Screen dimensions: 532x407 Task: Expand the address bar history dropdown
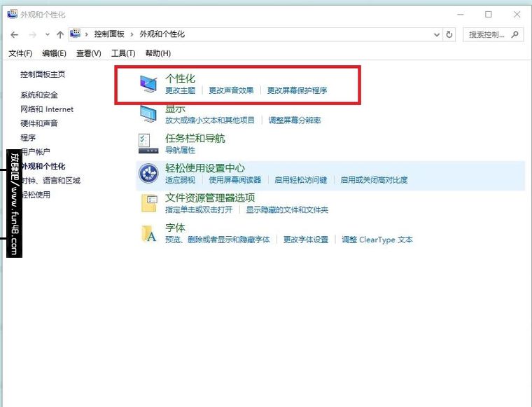437,34
